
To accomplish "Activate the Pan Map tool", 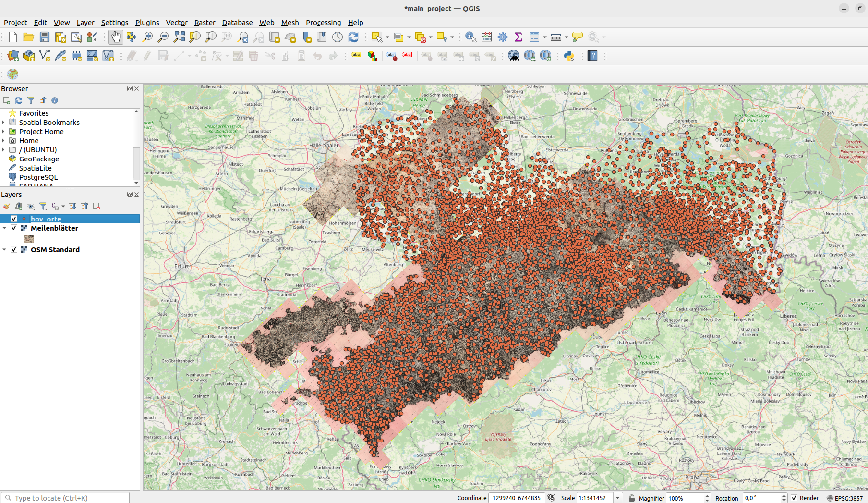I will (x=116, y=37).
